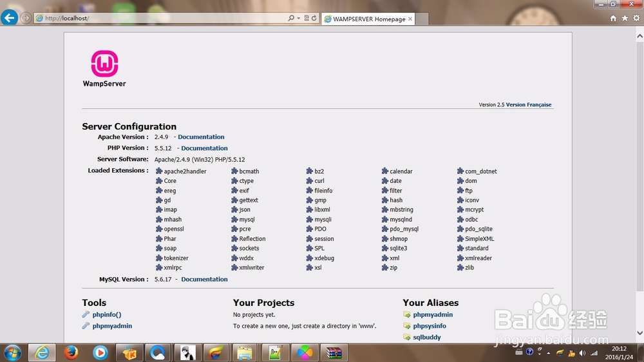644x362 pixels.
Task: Click the volume speaker tray icon
Action: point(582,353)
